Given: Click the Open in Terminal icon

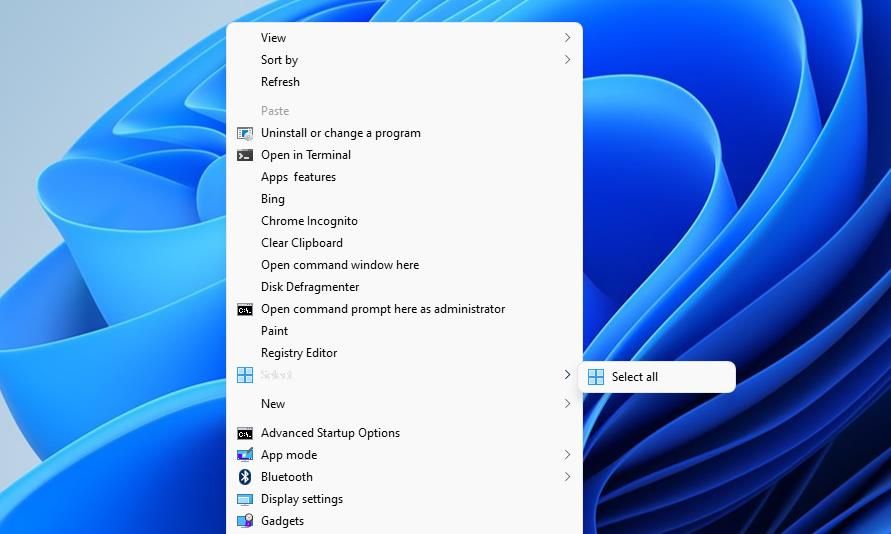Looking at the screenshot, I should click(x=245, y=155).
